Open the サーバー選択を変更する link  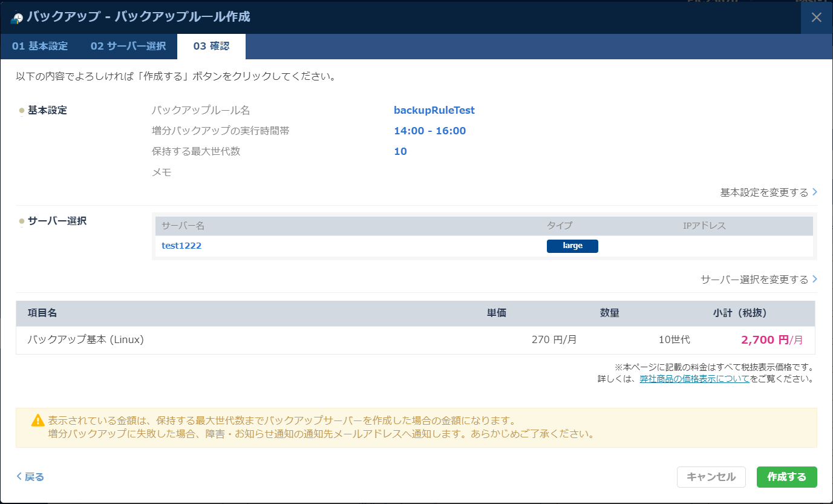point(754,280)
